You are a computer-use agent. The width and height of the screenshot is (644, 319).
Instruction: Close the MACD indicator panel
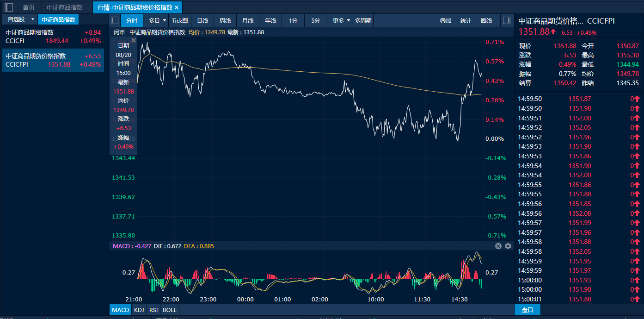coord(498,246)
